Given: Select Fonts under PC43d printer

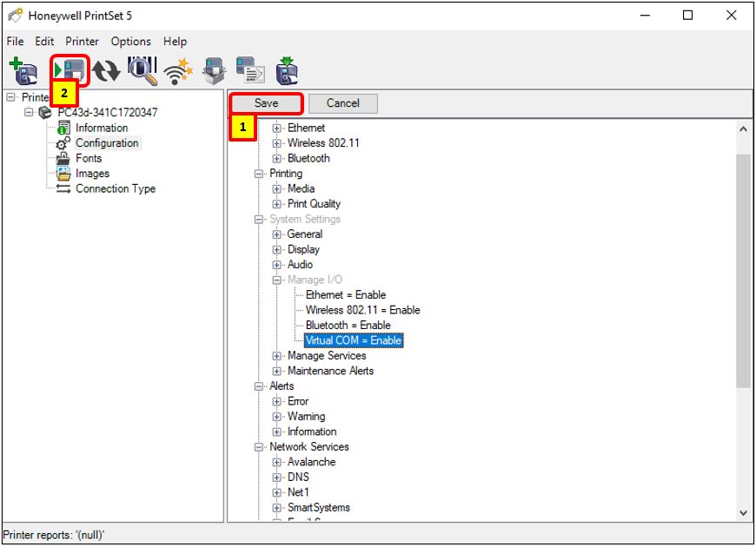Looking at the screenshot, I should pos(89,158).
